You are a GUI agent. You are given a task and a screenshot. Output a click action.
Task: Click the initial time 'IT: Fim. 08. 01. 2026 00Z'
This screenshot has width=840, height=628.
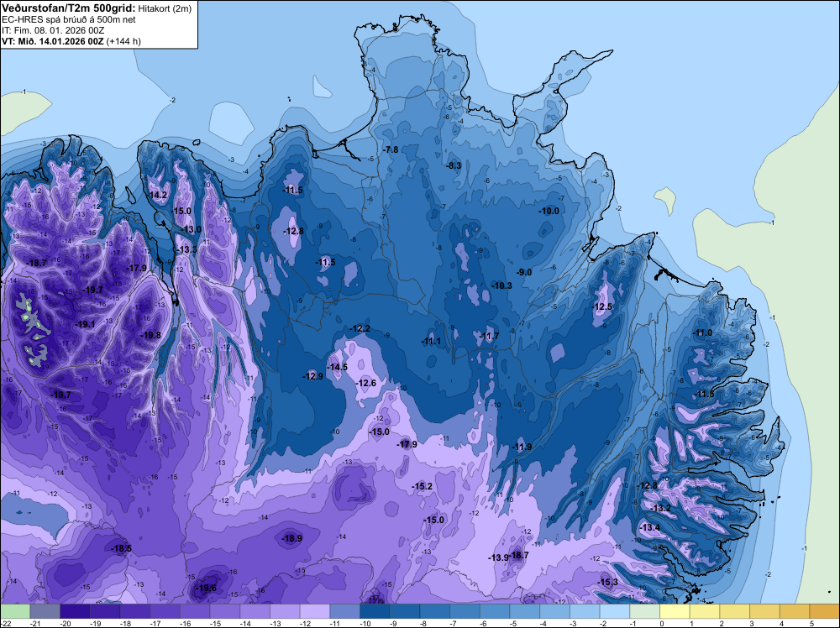pos(53,30)
